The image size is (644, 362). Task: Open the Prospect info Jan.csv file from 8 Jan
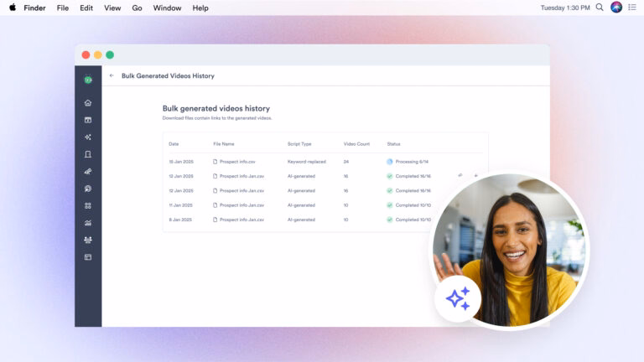pos(241,220)
